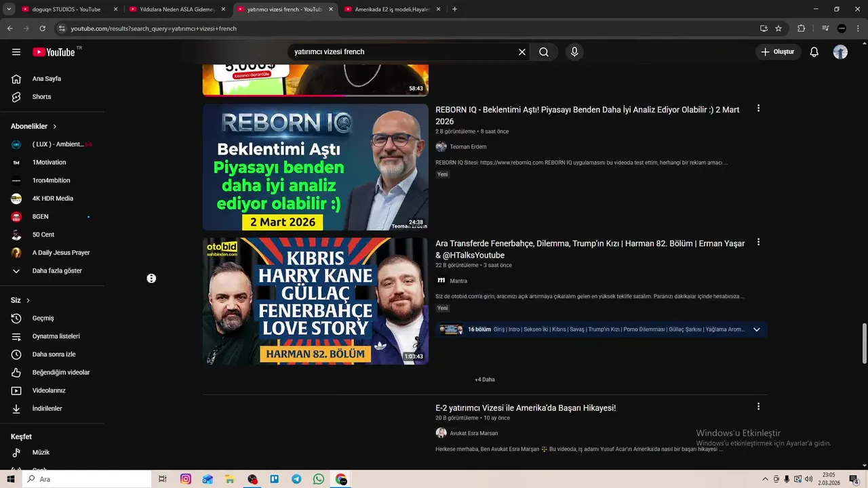Viewport: 868px width, 488px height.
Task: Open the tab search dropdown in Chrome
Action: [x=9, y=9]
